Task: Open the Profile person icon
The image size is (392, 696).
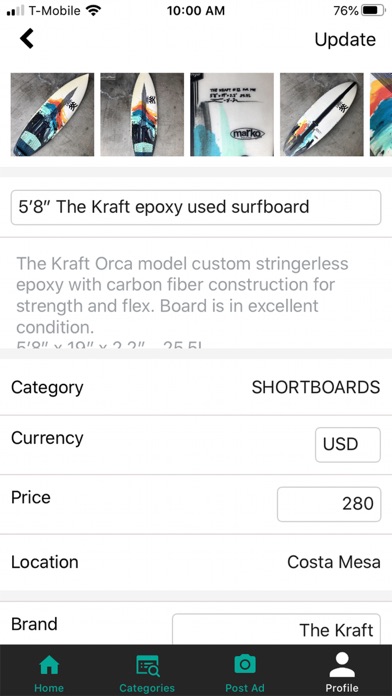Action: [342, 665]
